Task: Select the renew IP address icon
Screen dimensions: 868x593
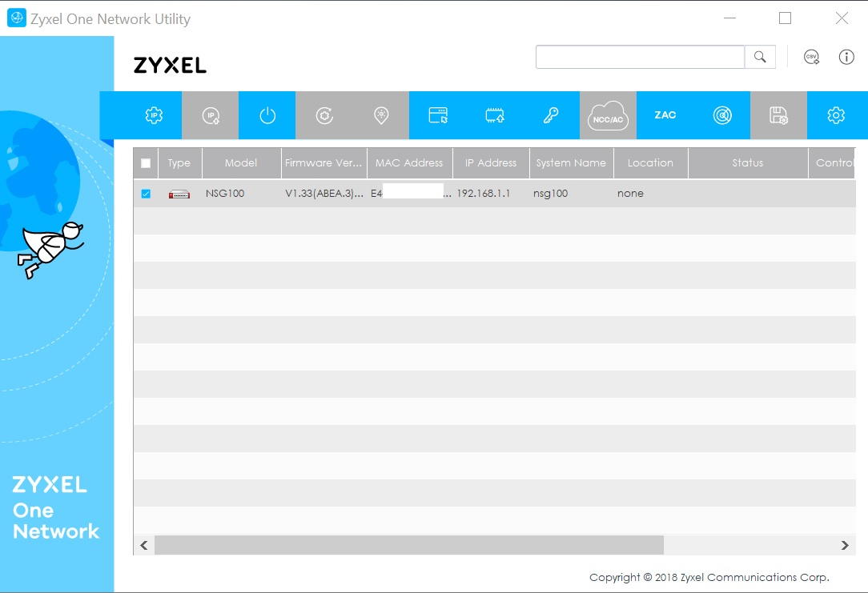Action: coord(211,115)
